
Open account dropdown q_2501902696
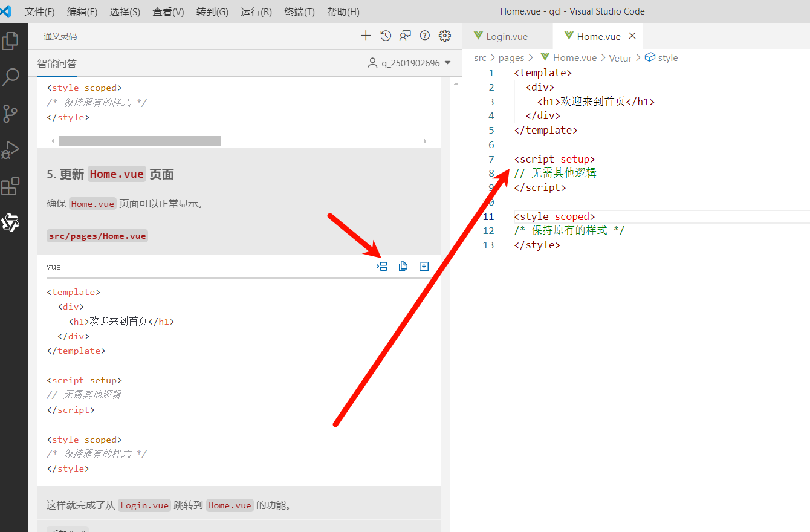(x=409, y=63)
